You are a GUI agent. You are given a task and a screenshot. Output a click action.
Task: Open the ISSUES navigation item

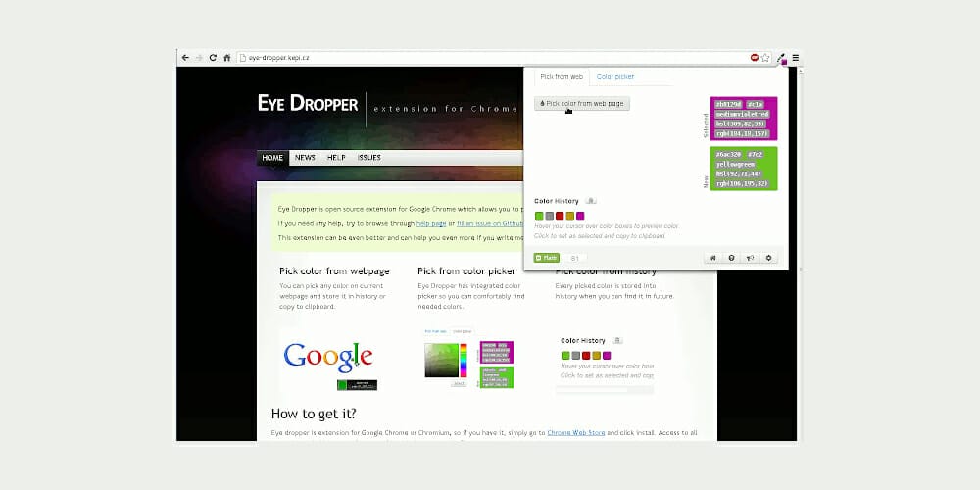[368, 158]
